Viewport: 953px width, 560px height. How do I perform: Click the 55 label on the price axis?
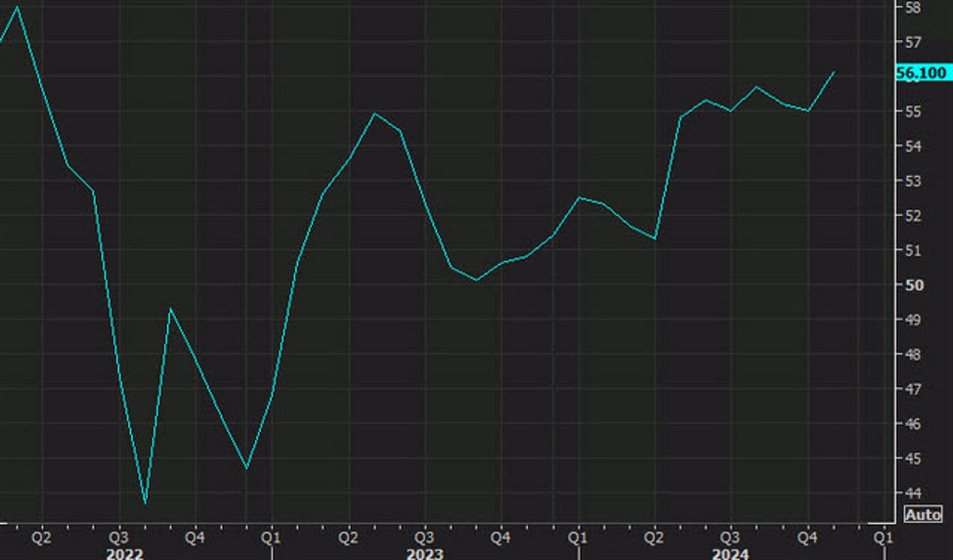(912, 111)
